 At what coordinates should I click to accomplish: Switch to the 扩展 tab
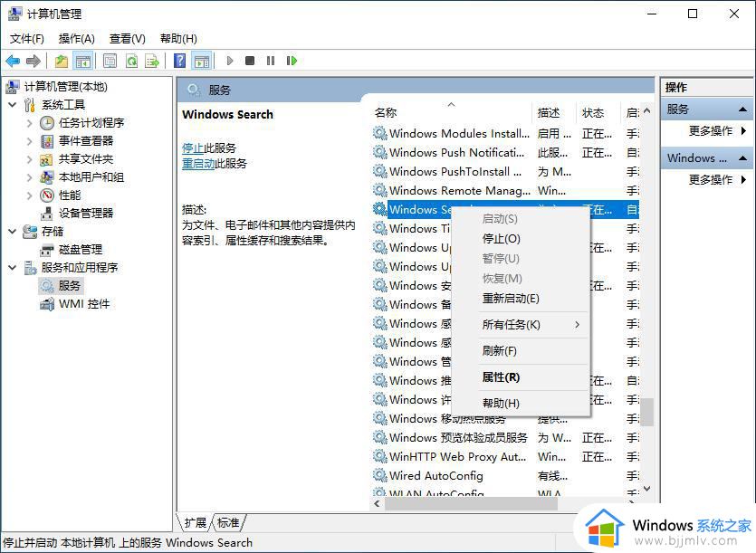[x=196, y=522]
